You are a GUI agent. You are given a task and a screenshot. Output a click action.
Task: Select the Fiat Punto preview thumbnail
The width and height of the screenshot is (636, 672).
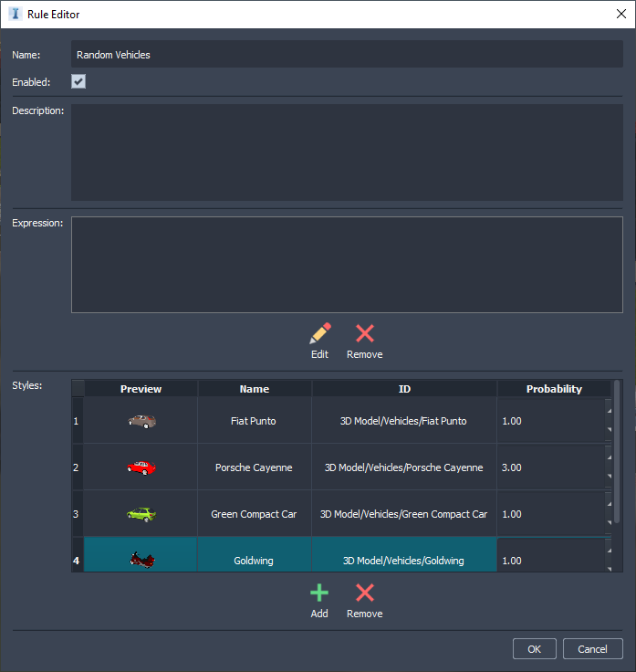click(x=141, y=421)
